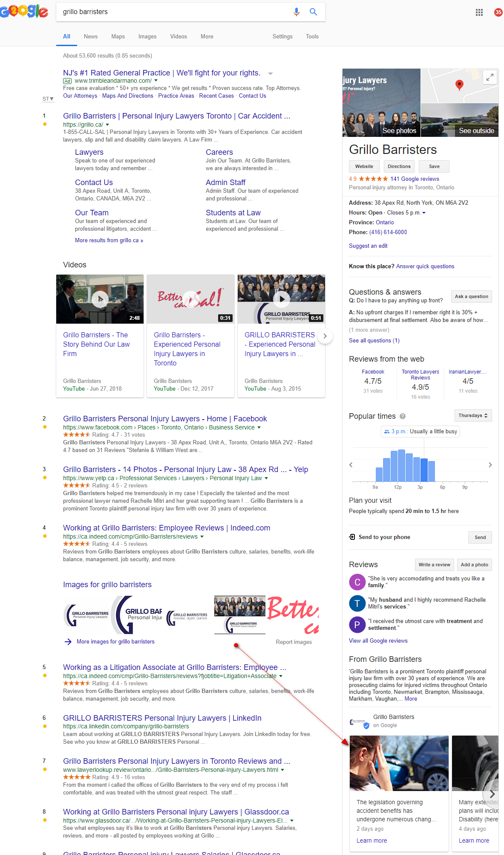The height and width of the screenshot is (855, 504).
Task: Open the Facebook result URL dropdown arrow
Action: [x=259, y=427]
